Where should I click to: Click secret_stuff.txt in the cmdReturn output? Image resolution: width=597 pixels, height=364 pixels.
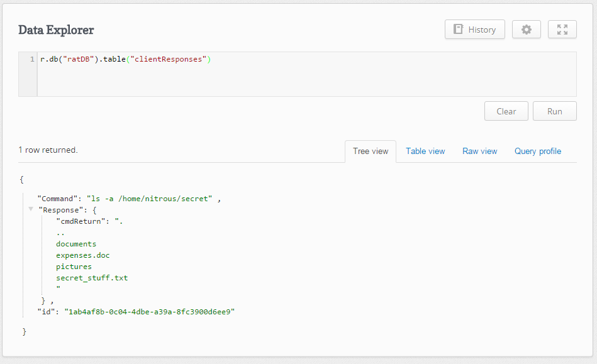pos(92,278)
